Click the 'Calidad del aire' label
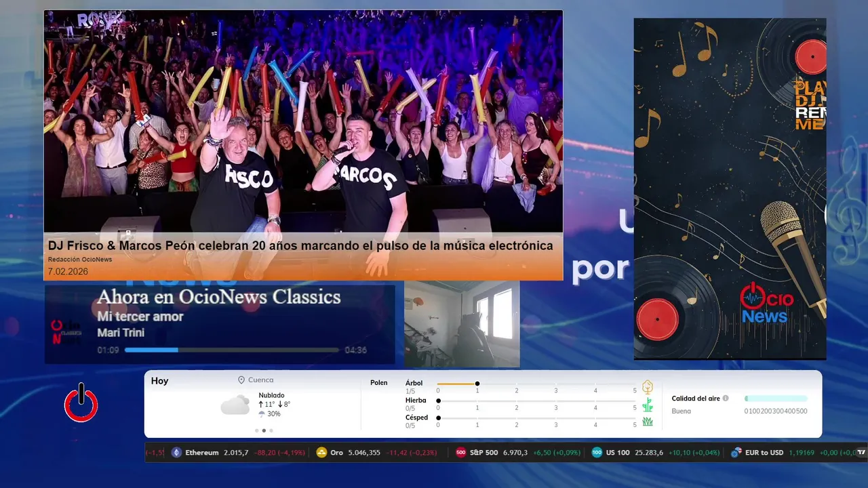868x488 pixels. click(696, 399)
